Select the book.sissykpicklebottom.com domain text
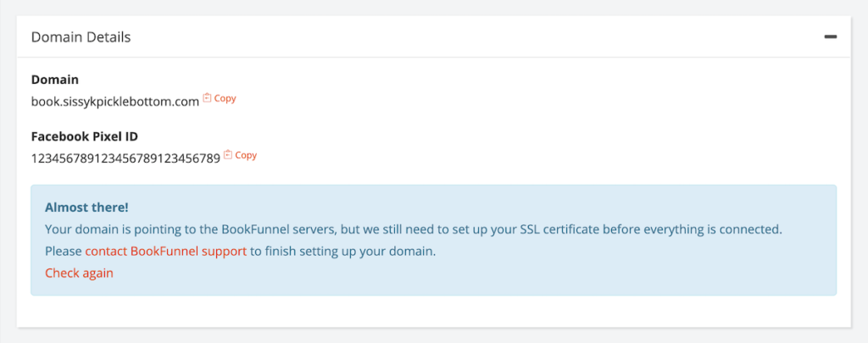Viewport: 868px width, 343px height. 115,102
